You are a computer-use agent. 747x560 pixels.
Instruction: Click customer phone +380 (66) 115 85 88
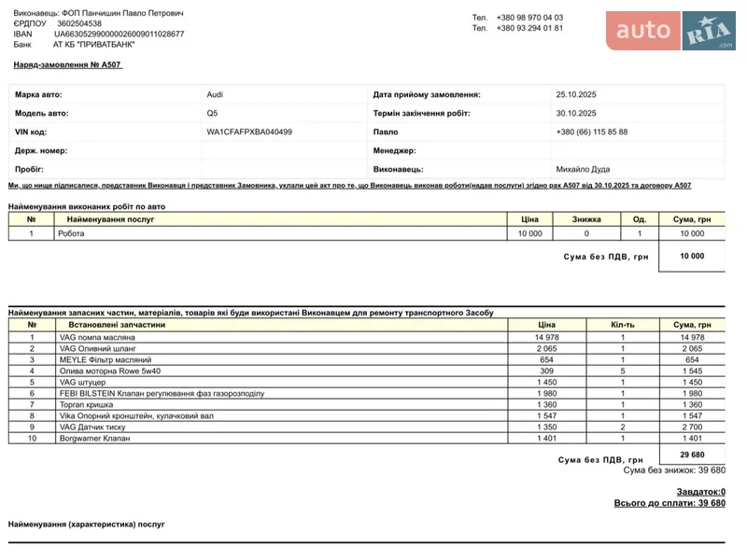pyautogui.click(x=592, y=132)
